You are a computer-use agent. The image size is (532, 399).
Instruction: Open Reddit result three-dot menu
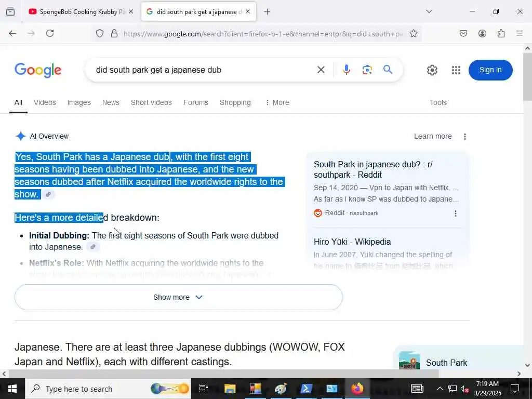pos(455,214)
